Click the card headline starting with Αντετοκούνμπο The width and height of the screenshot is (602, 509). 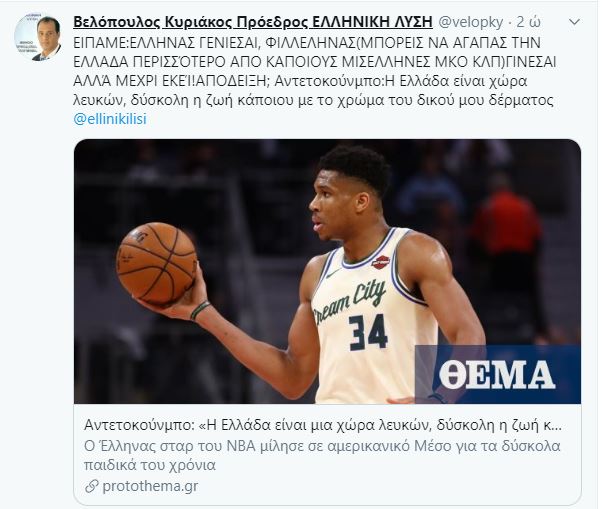tap(322, 426)
